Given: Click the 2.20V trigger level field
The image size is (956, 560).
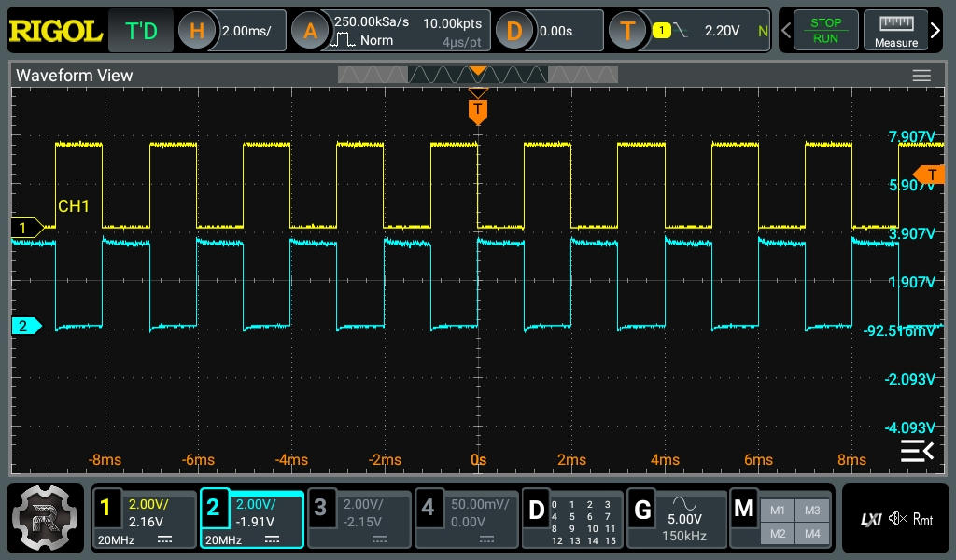Looking at the screenshot, I should (x=721, y=31).
